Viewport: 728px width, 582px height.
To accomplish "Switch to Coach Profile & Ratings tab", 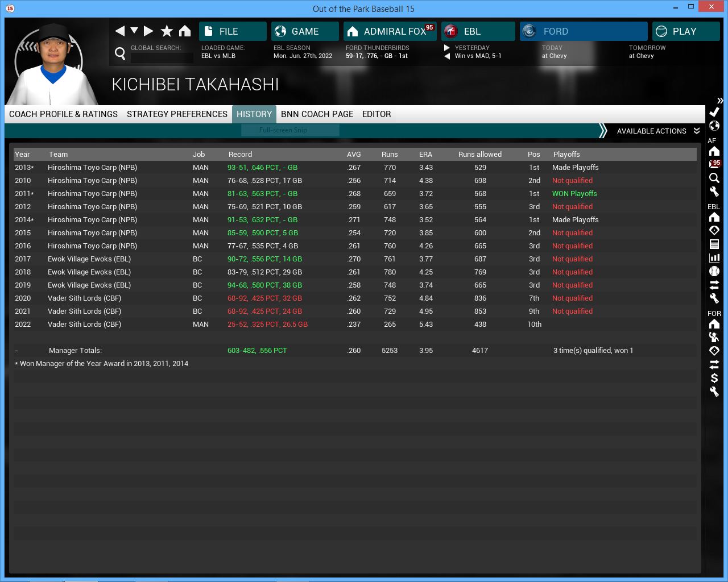I will [63, 114].
